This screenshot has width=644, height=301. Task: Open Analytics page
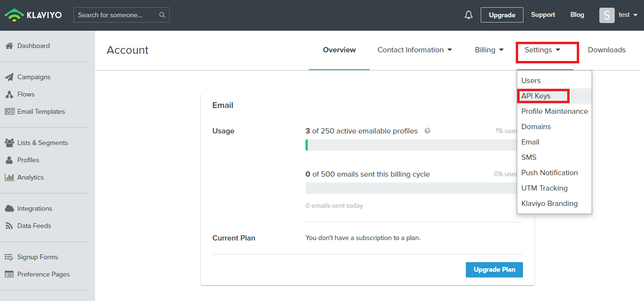(30, 177)
